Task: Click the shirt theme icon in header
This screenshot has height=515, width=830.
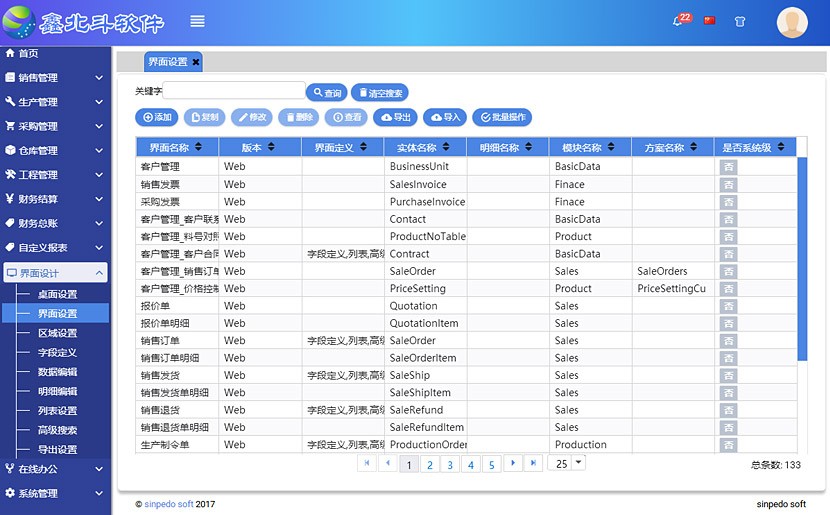Action: 740,21
